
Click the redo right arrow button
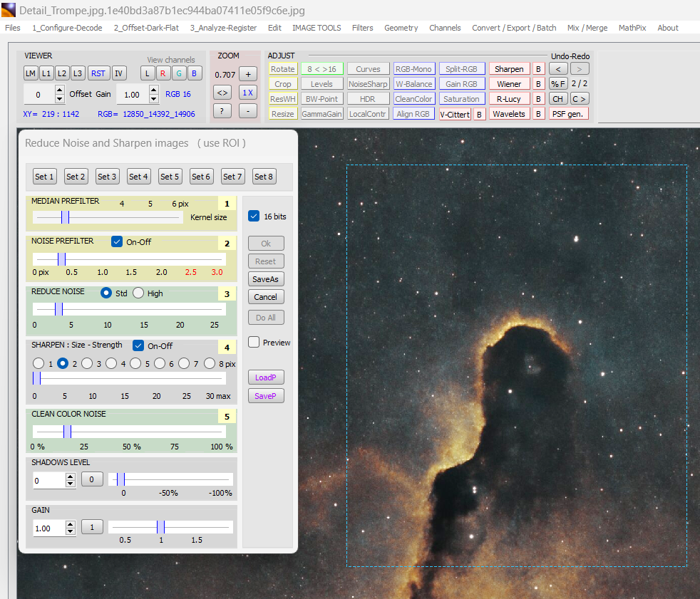point(580,69)
